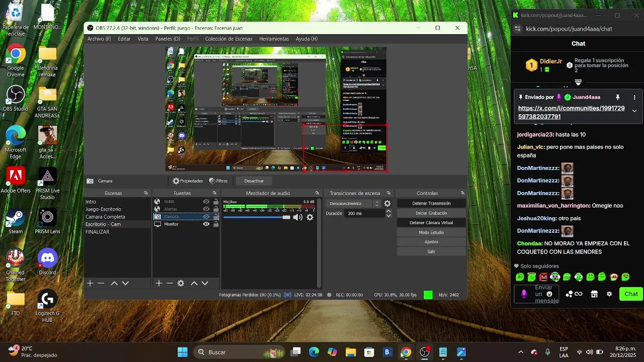This screenshot has width=644, height=362.
Task: Open Ayuda menu in OBS
Action: click(x=306, y=39)
